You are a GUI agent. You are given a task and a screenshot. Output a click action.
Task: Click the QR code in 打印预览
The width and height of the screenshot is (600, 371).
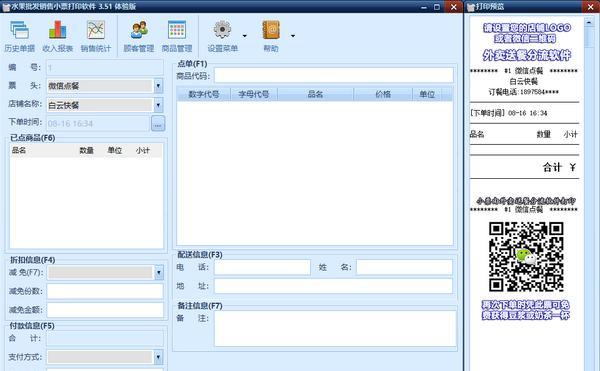[526, 257]
